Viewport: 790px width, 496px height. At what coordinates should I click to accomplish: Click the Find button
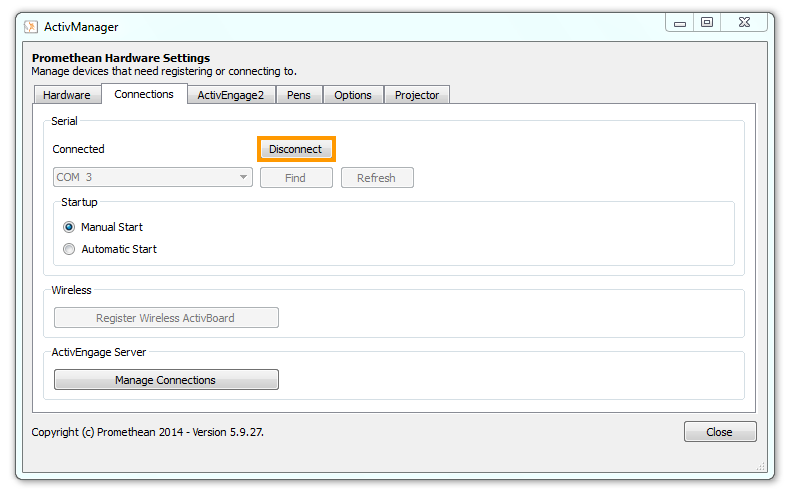[x=296, y=178]
